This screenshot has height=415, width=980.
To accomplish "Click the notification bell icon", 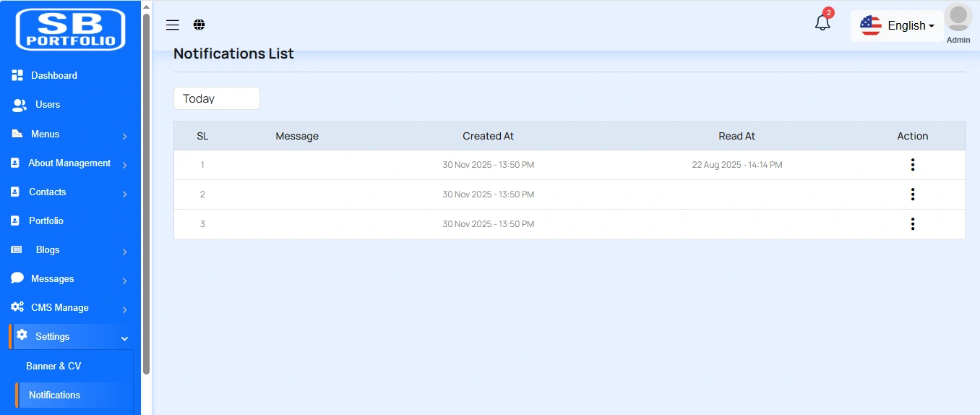I will pyautogui.click(x=822, y=23).
